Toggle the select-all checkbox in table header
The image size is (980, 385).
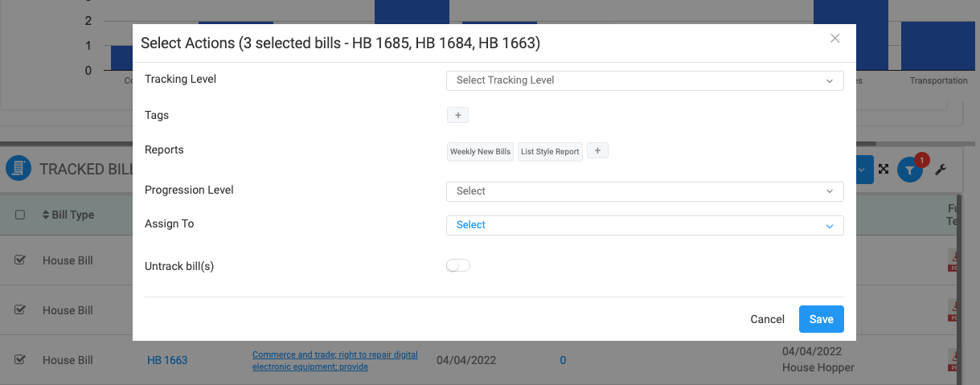21,215
